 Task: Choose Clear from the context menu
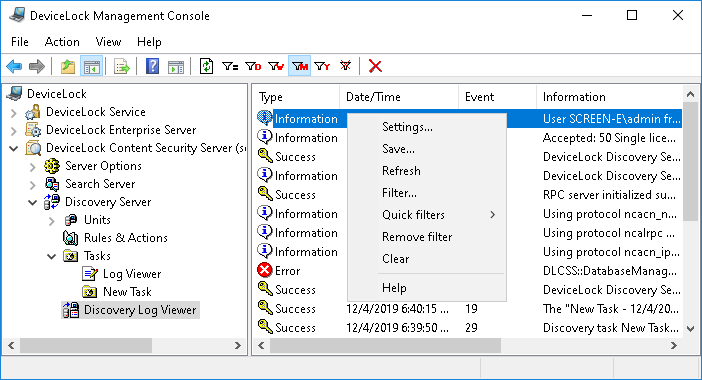click(x=427, y=259)
